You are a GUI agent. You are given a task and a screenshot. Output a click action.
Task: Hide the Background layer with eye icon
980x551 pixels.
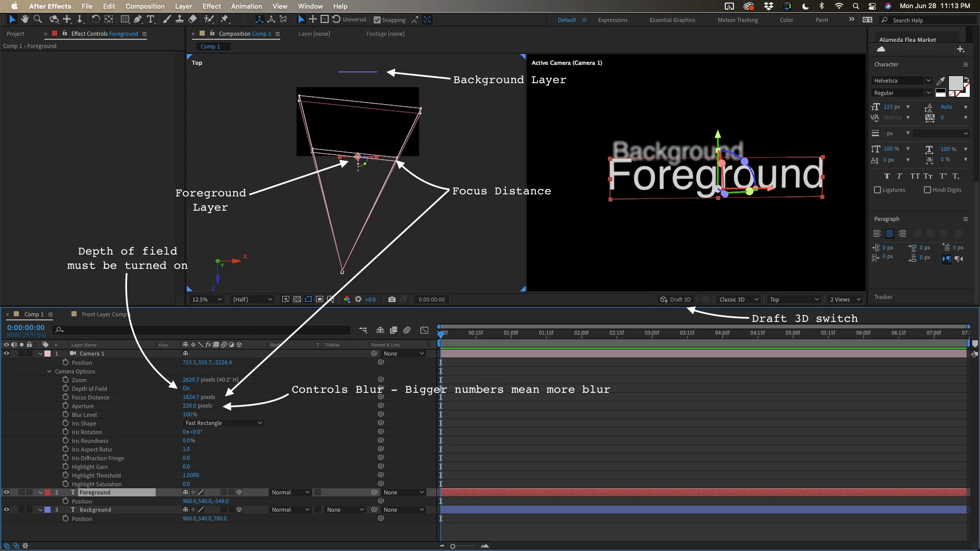7,510
